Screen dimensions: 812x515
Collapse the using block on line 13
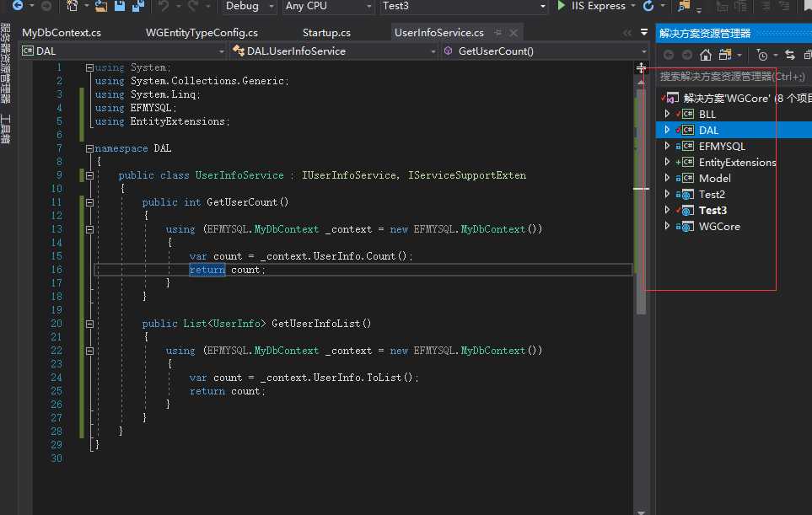point(89,229)
